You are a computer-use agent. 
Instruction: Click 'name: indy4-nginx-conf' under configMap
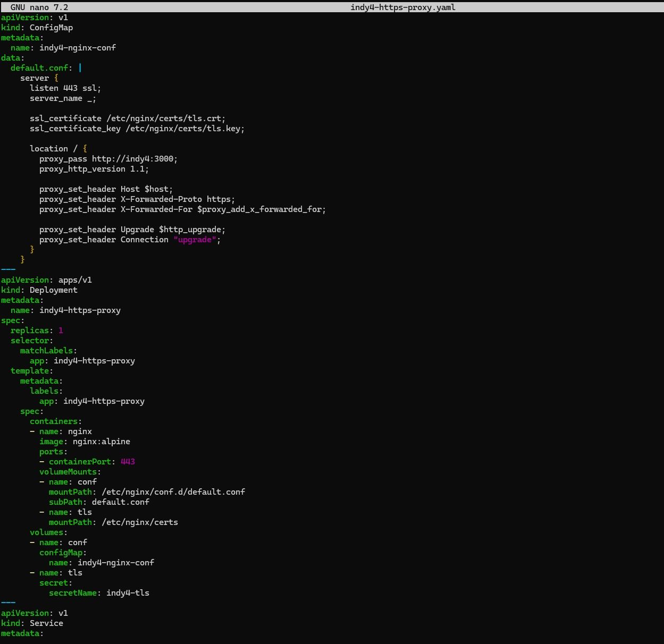(102, 563)
